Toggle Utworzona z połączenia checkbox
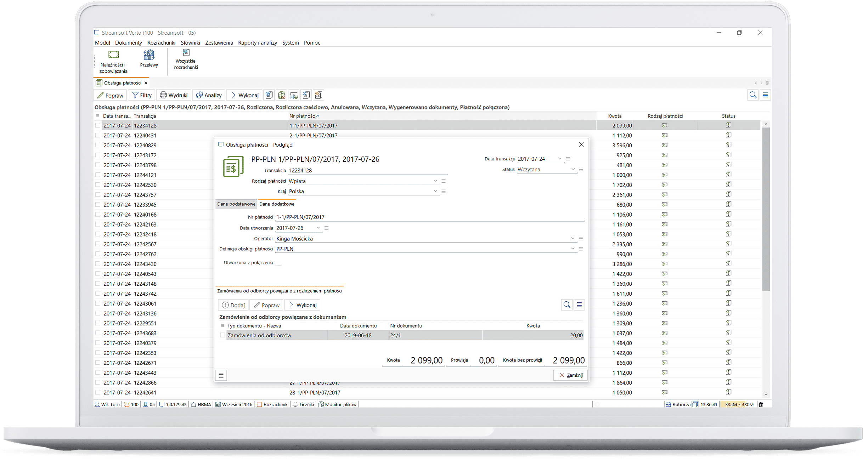Image resolution: width=868 pixels, height=472 pixels. pos(279,263)
